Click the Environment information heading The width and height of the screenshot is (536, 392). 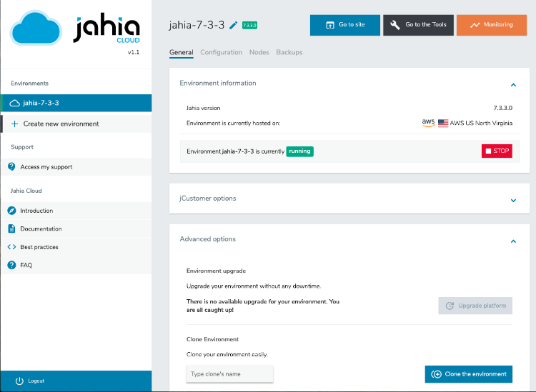point(218,83)
